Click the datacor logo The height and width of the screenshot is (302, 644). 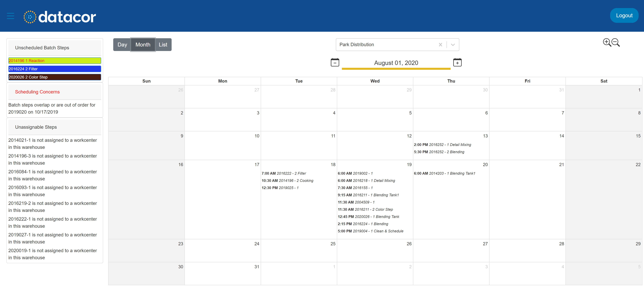[x=60, y=17]
